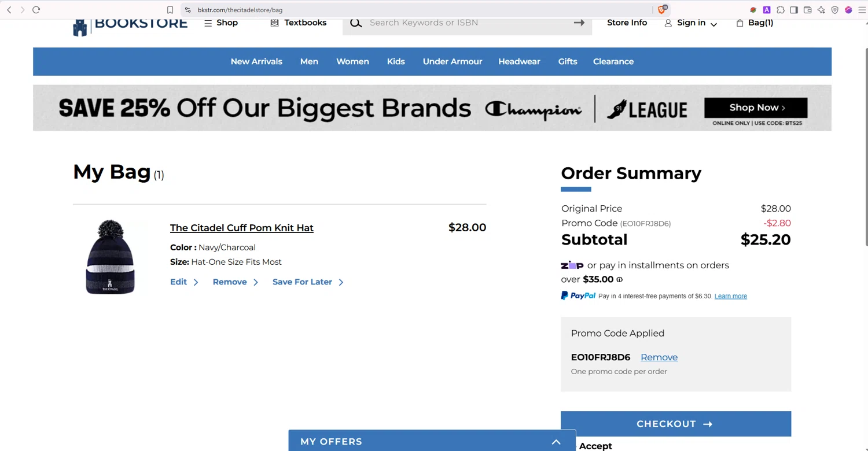This screenshot has width=868, height=451.
Task: Remove the applied promo code EO10FRJ8D6
Action: tap(659, 357)
